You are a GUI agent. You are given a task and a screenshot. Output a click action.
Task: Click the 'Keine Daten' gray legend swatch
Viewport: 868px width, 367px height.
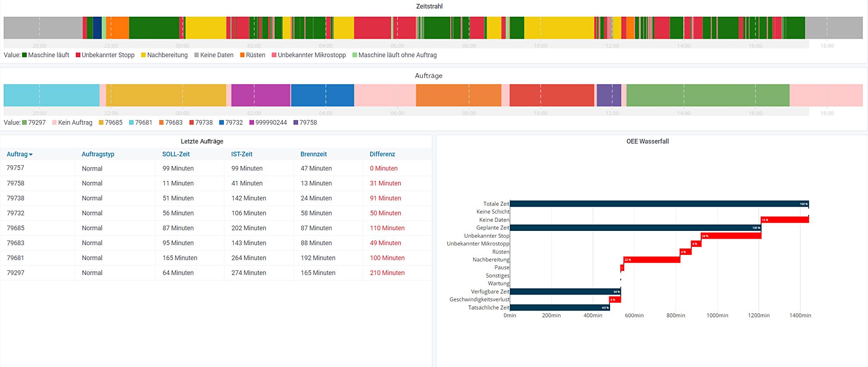tap(197, 55)
